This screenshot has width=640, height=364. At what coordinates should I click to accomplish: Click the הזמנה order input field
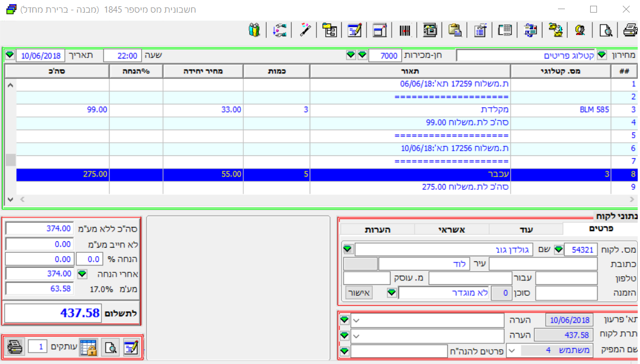[x=566, y=293]
